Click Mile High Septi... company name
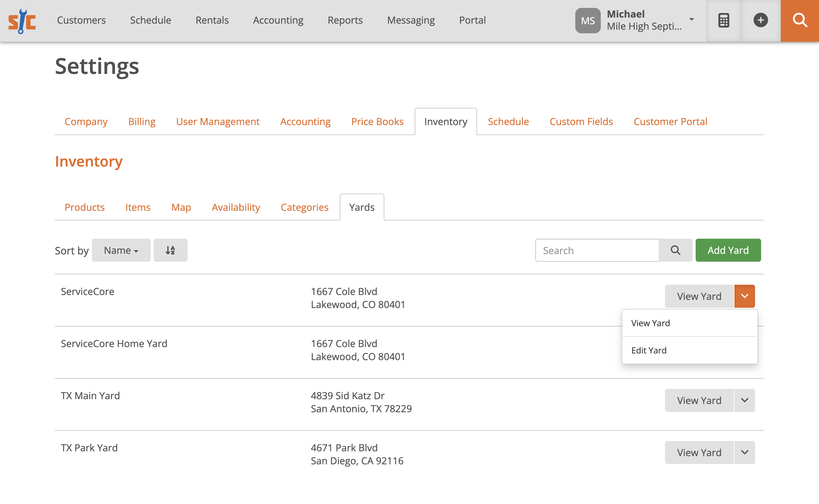This screenshot has height=504, width=819. [x=644, y=26]
